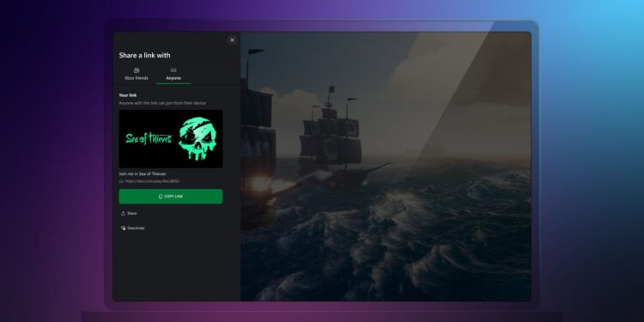Click the 'Share a link with' title
This screenshot has height=322, width=644.
pos(144,56)
